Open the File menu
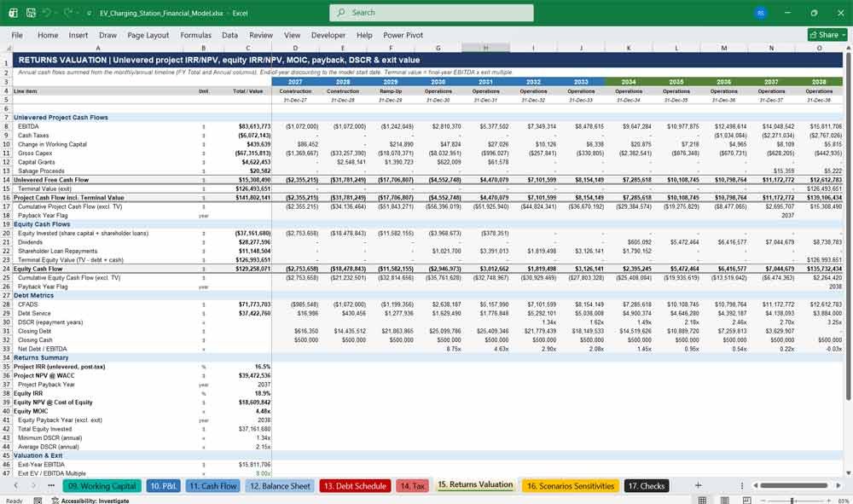Viewport: 853px width, 504px height. [17, 35]
